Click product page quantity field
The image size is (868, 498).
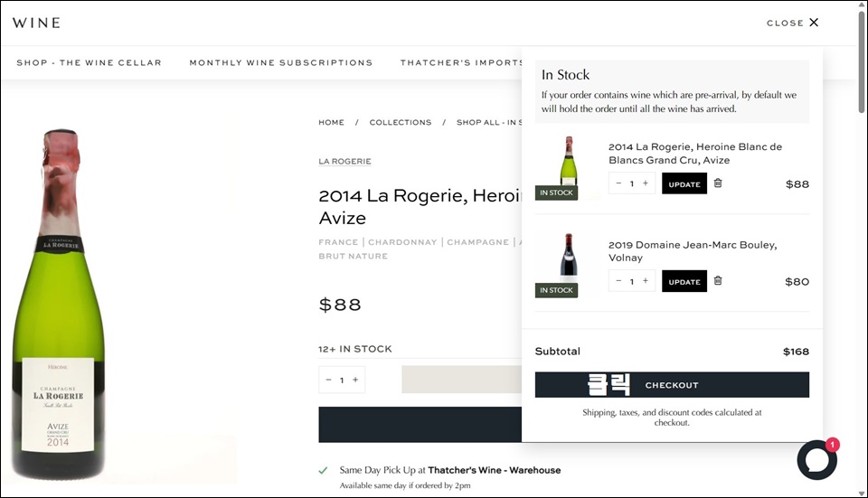(x=342, y=381)
